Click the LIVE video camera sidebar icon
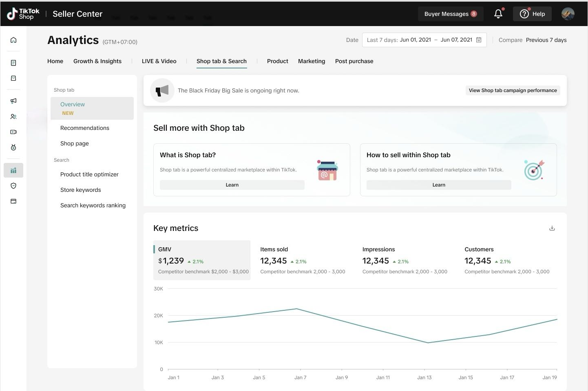The image size is (588, 391). 13,132
